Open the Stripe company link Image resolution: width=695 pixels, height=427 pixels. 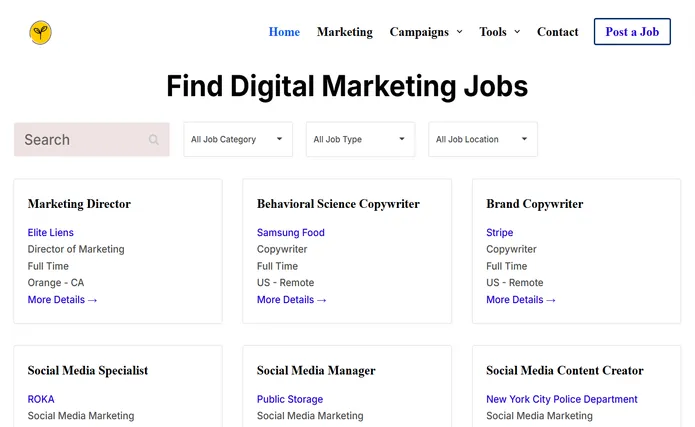click(500, 232)
